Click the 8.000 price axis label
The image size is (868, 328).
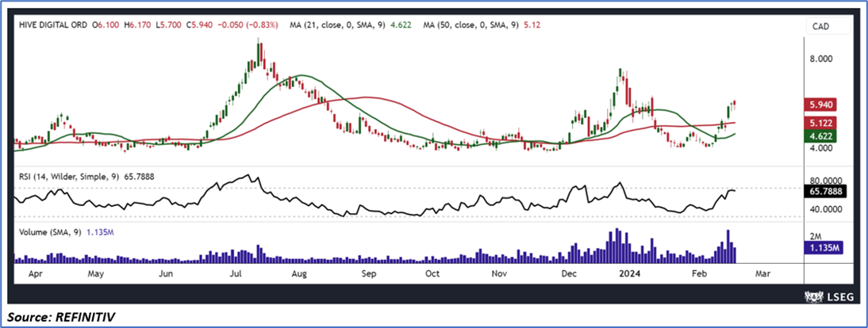pyautogui.click(x=821, y=59)
